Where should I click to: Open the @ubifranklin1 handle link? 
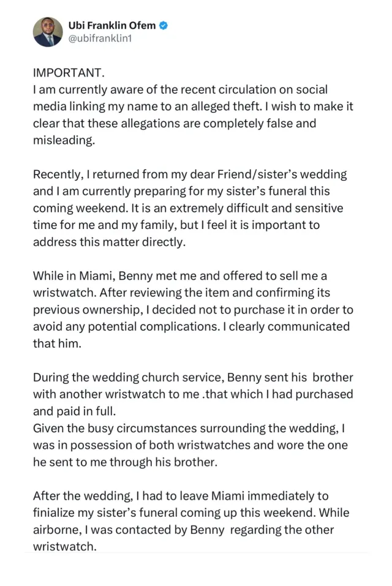tap(100, 38)
